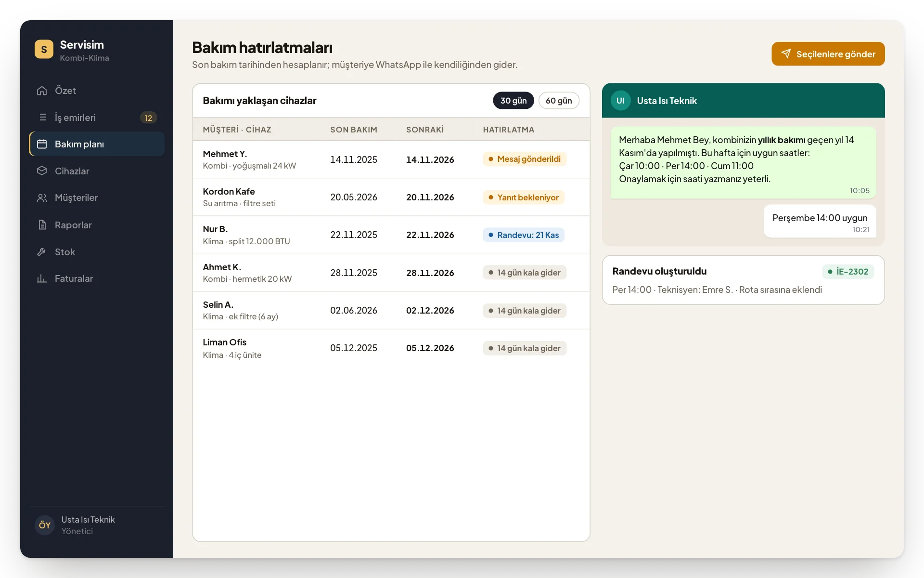Click the Seçilenlere gönder button
The width and height of the screenshot is (924, 578).
(828, 54)
